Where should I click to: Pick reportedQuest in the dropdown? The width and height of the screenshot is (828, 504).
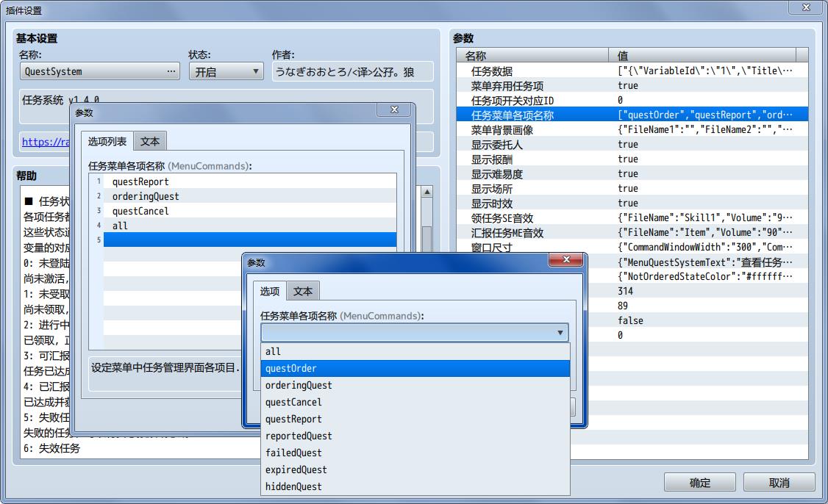pos(415,436)
